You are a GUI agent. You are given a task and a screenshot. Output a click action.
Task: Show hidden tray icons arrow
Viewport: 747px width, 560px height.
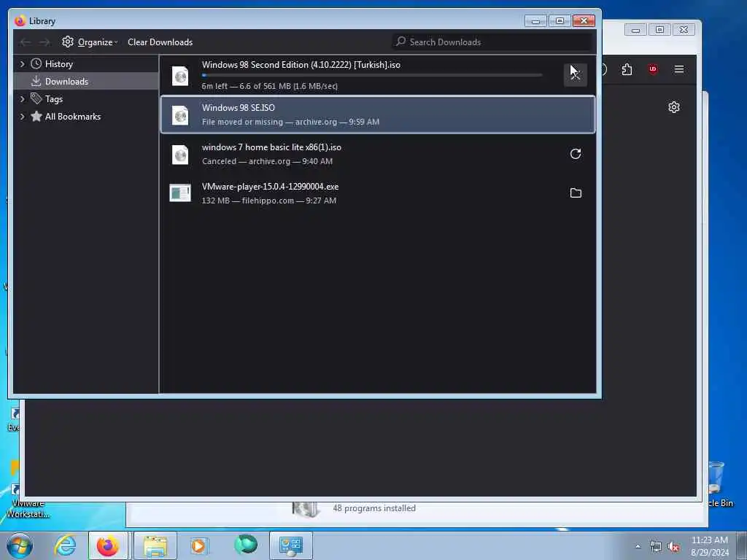tap(638, 546)
